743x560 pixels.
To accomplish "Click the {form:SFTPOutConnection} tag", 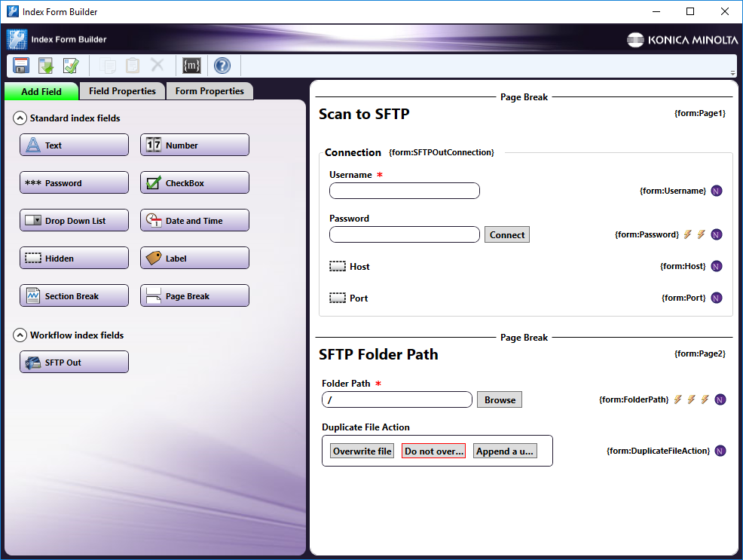I will click(x=441, y=152).
